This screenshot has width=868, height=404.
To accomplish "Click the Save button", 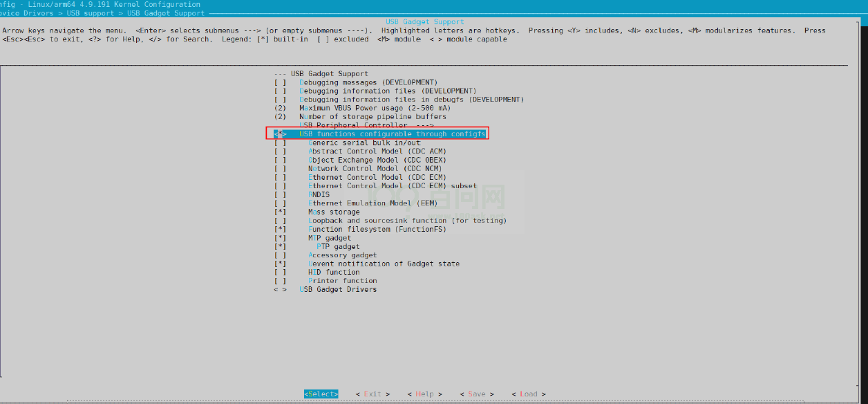I will (477, 394).
